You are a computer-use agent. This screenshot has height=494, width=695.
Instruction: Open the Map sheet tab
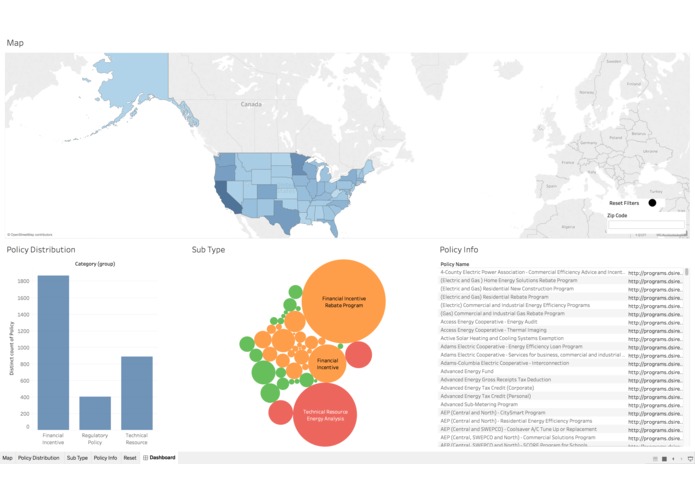click(7, 458)
